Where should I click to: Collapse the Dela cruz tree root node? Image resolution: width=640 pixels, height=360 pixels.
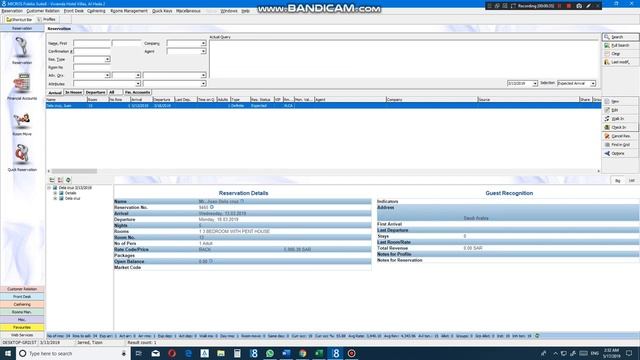pos(49,188)
